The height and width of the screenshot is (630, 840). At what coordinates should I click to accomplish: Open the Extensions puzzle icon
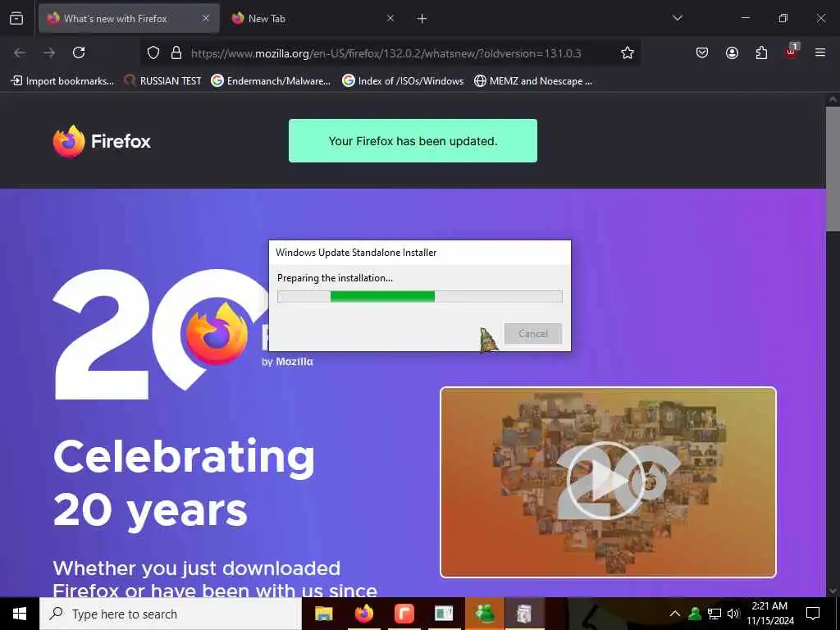[761, 52]
